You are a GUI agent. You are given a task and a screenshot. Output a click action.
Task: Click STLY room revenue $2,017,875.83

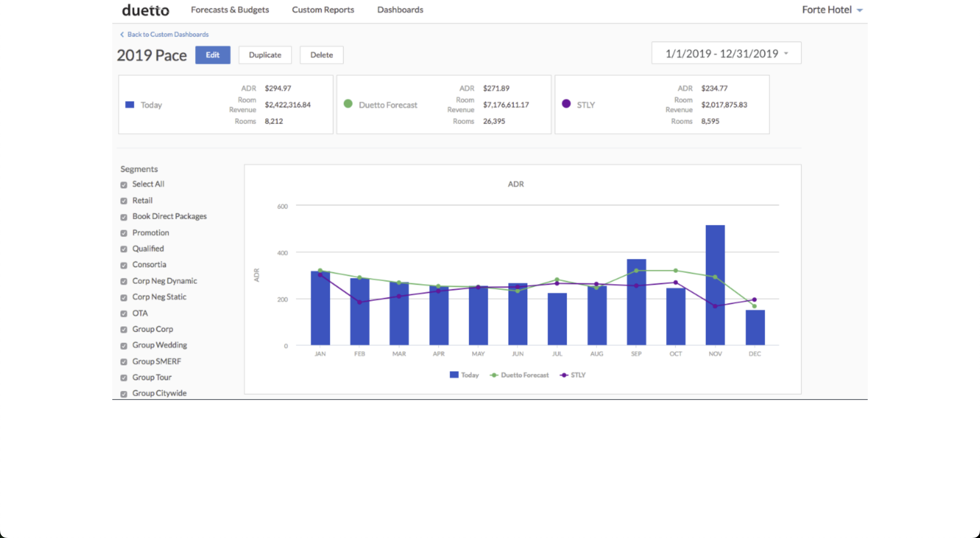point(724,104)
